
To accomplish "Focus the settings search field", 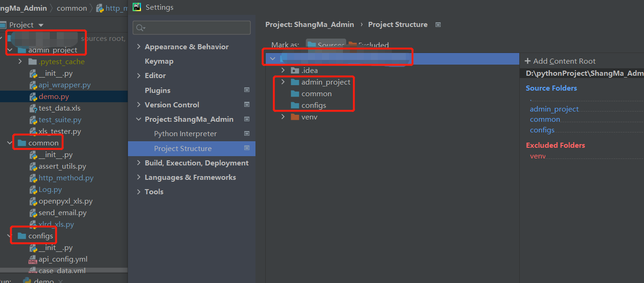I will (192, 28).
